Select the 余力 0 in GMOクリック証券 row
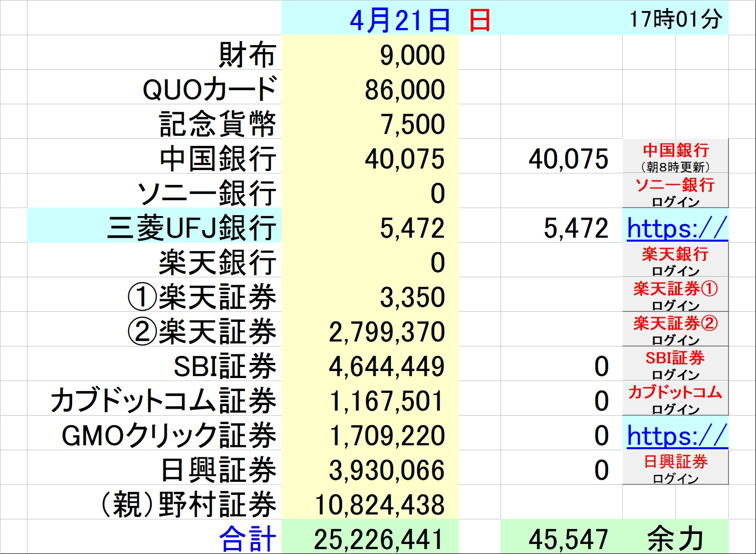This screenshot has width=756, height=554. click(x=562, y=433)
